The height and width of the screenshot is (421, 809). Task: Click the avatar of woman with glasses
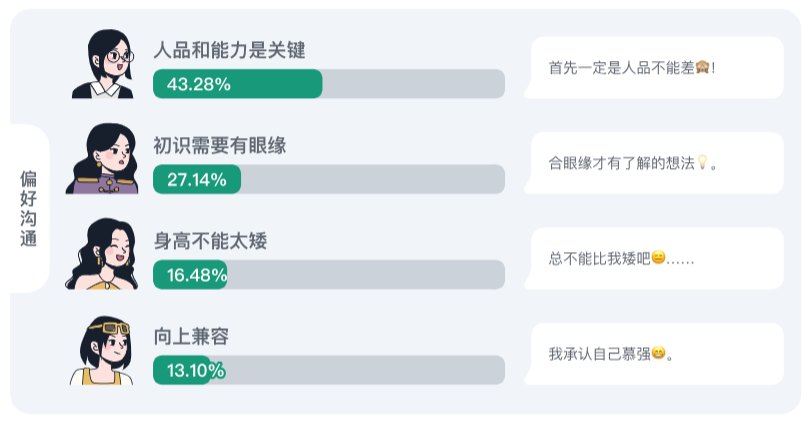103,63
